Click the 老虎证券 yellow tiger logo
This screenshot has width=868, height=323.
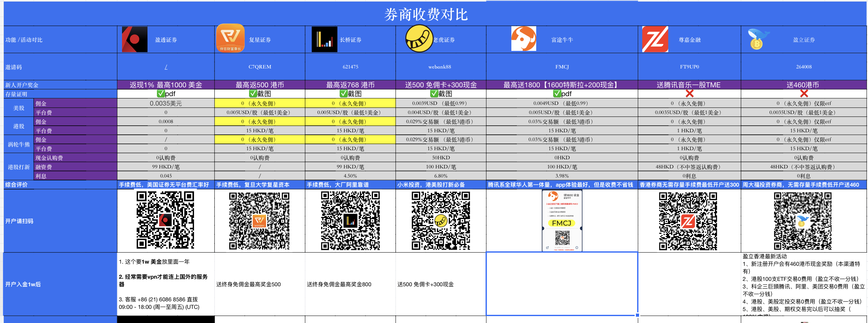[x=419, y=39]
